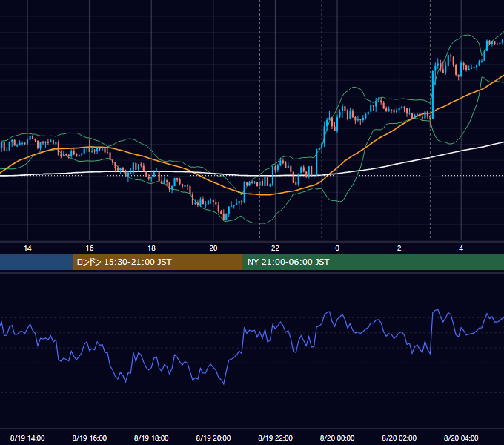Click the blue session bar left of ロンドン

pyautogui.click(x=36, y=262)
